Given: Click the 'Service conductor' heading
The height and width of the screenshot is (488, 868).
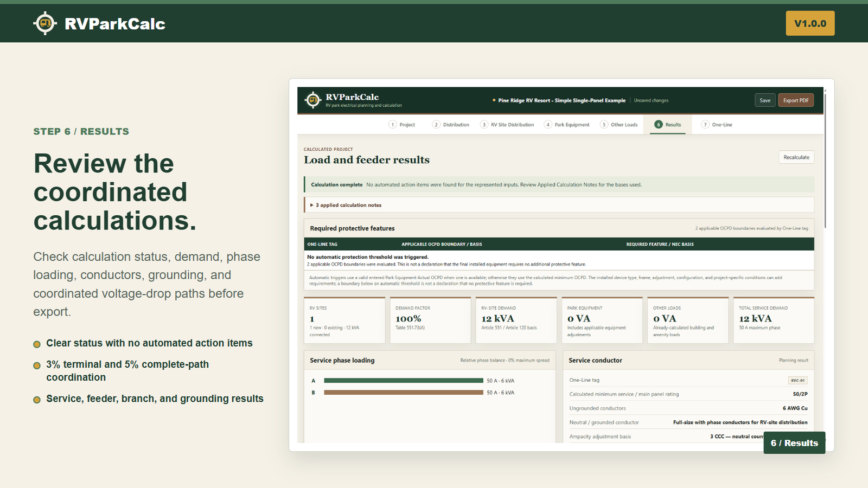Looking at the screenshot, I should click(x=595, y=360).
